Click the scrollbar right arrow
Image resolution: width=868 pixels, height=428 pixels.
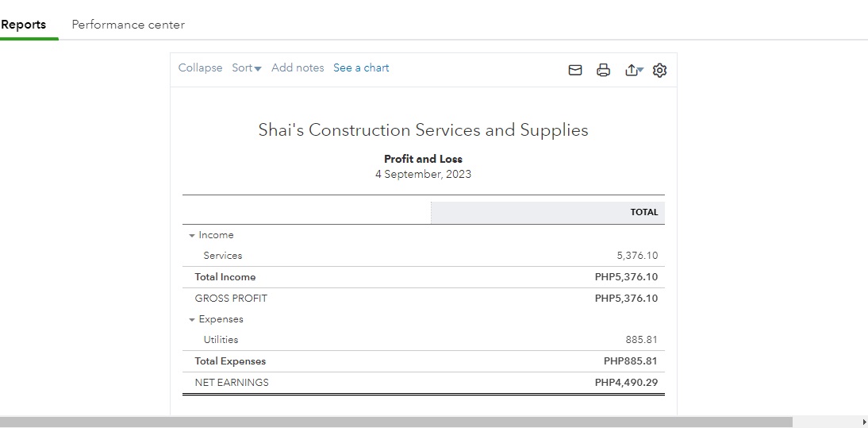863,422
